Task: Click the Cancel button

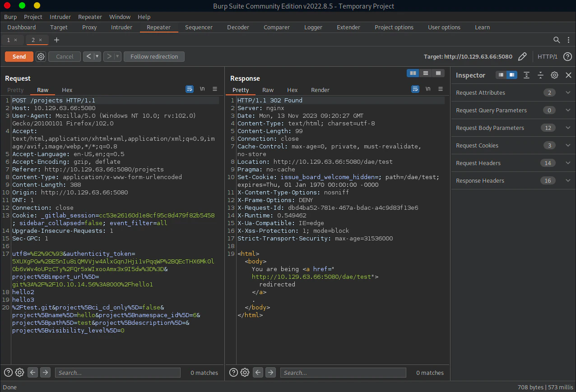Action: [x=65, y=56]
